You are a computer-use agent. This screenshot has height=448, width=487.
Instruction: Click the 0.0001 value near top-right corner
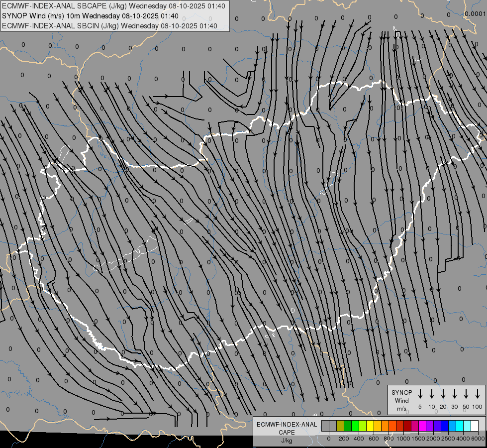point(475,13)
